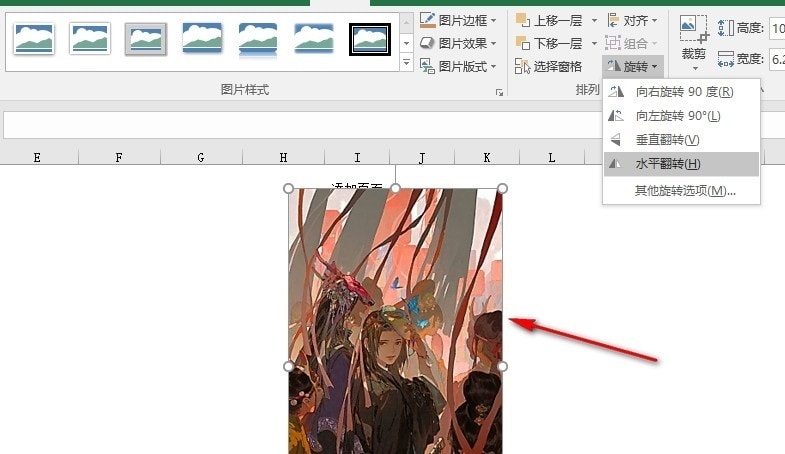Toggle the 旋转 rotate dropdown button
The image size is (785, 454).
tap(633, 66)
